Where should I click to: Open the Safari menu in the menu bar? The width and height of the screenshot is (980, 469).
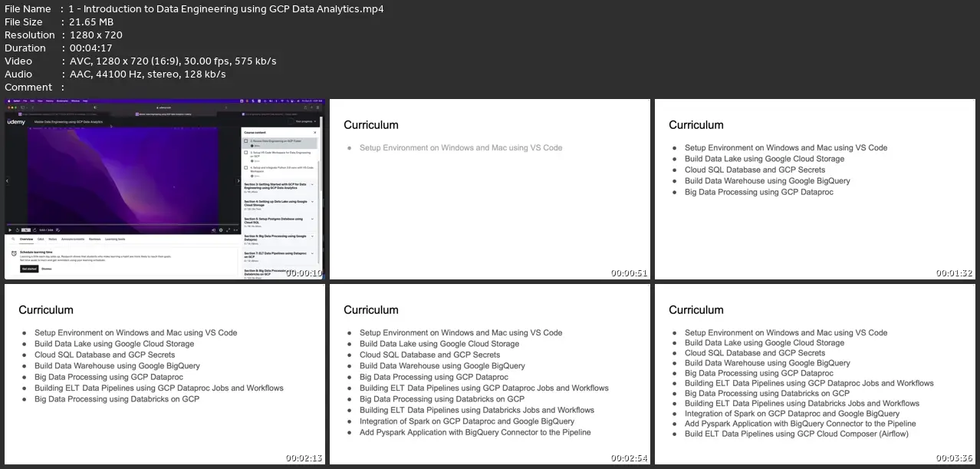17,101
